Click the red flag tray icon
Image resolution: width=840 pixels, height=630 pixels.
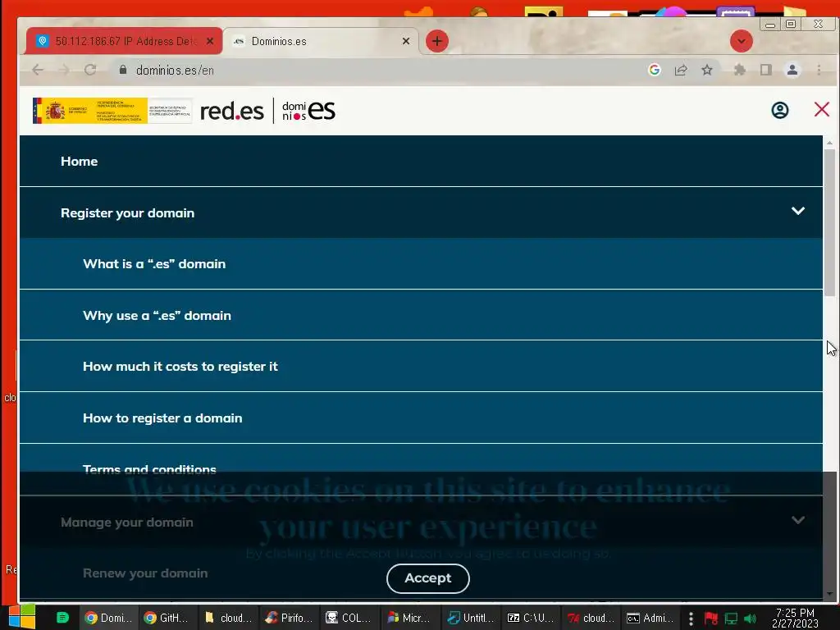coord(711,619)
